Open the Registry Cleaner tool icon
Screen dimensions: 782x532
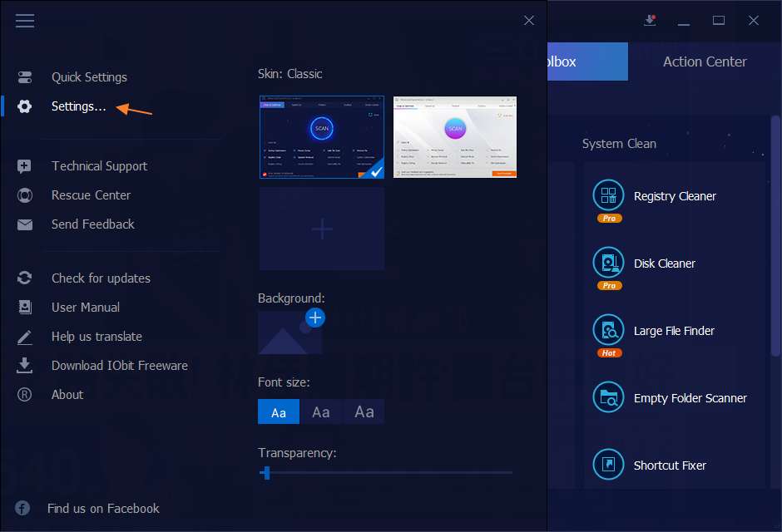[608, 196]
